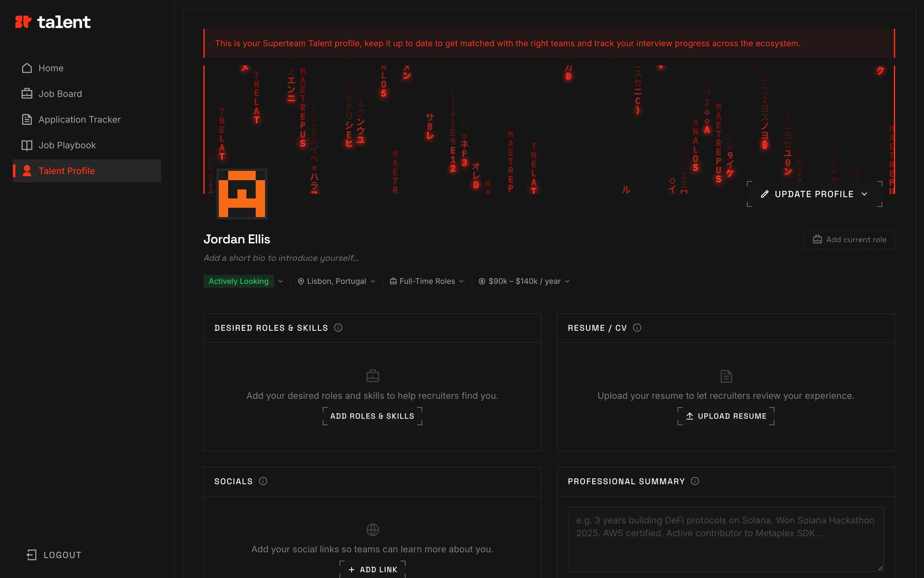
Task: Expand the Update Profile chevron
Action: pyautogui.click(x=864, y=194)
